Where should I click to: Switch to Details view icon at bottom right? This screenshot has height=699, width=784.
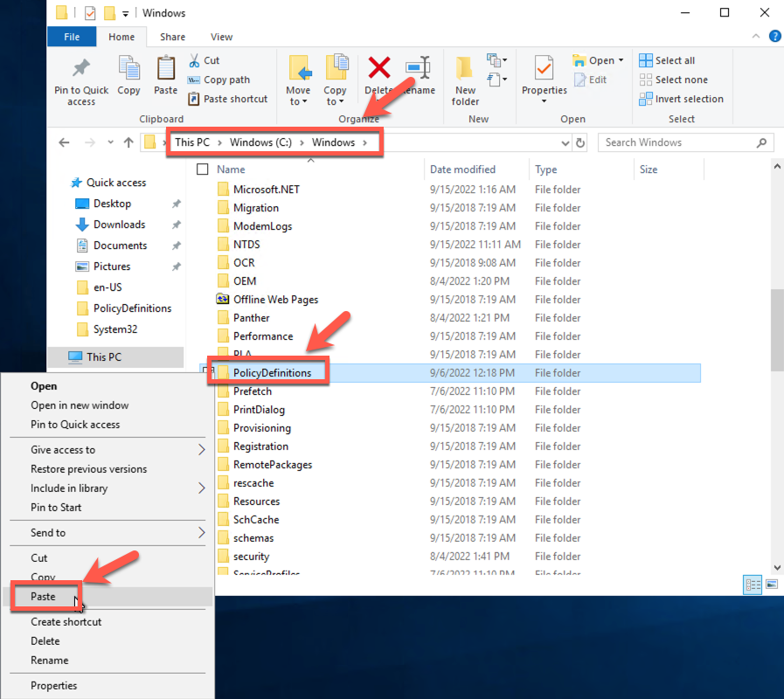point(753,585)
